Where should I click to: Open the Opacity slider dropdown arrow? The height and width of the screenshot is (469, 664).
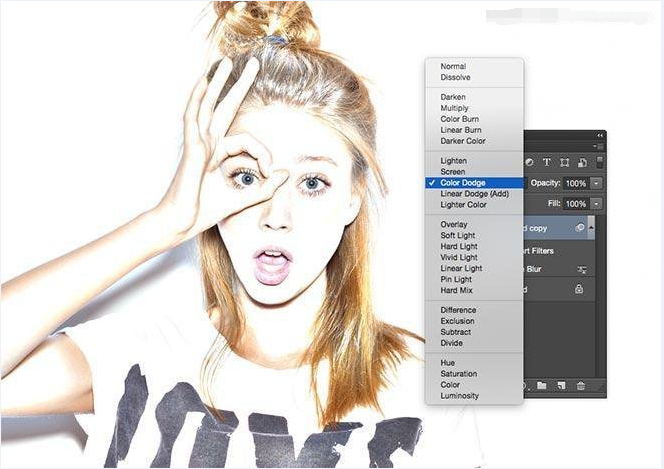tap(596, 183)
